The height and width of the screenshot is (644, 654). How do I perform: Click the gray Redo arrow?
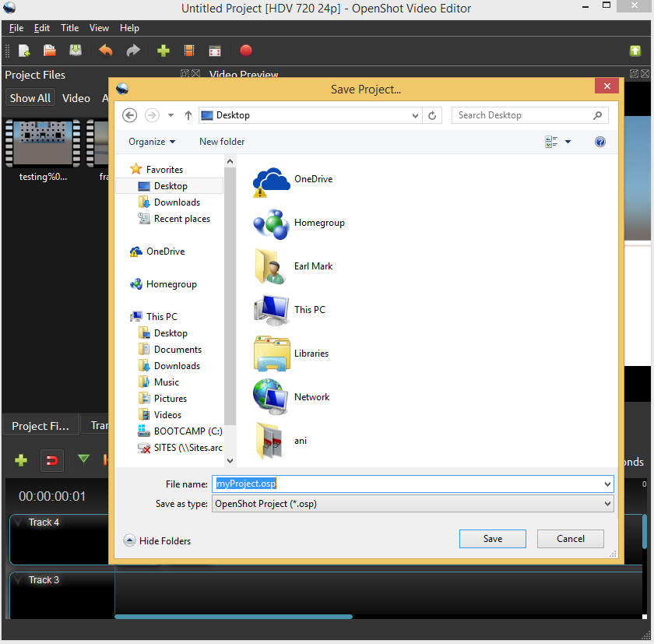(133, 51)
